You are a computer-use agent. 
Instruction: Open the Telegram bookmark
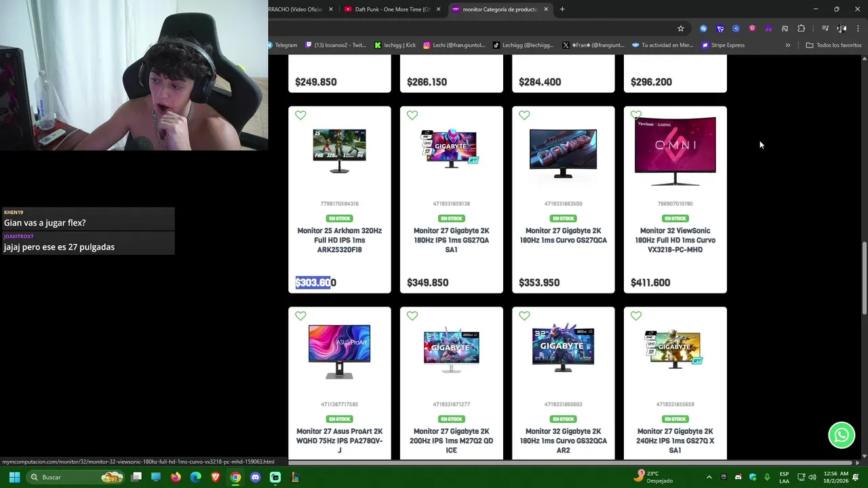(x=282, y=45)
